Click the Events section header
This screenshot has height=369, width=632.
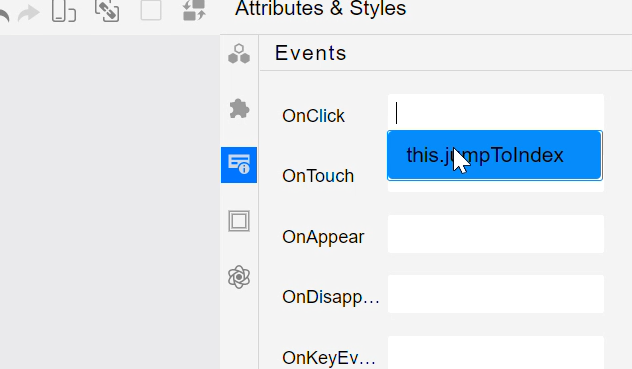(x=310, y=53)
